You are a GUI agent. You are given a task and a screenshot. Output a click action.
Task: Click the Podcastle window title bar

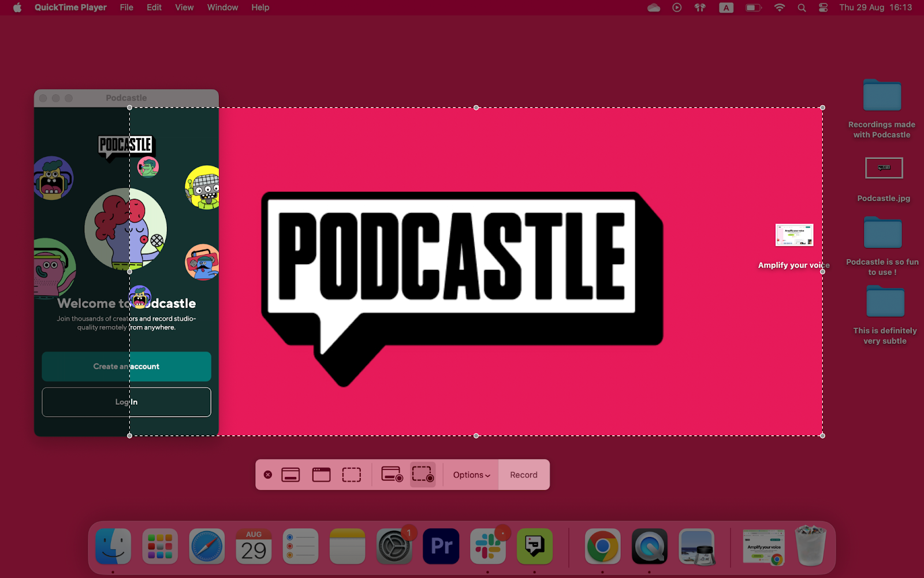[x=126, y=98]
